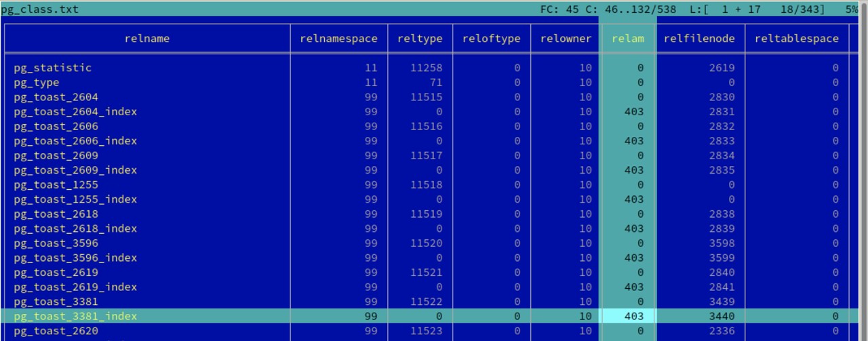Click relfilenode value 3440 in highlighted row
The image size is (868, 341).
[x=722, y=317]
